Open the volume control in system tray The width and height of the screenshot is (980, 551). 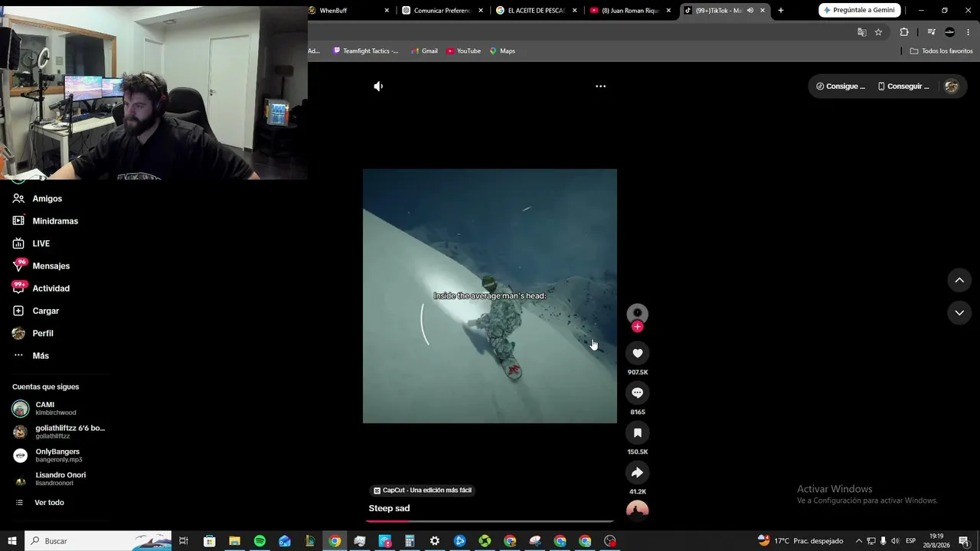895,541
